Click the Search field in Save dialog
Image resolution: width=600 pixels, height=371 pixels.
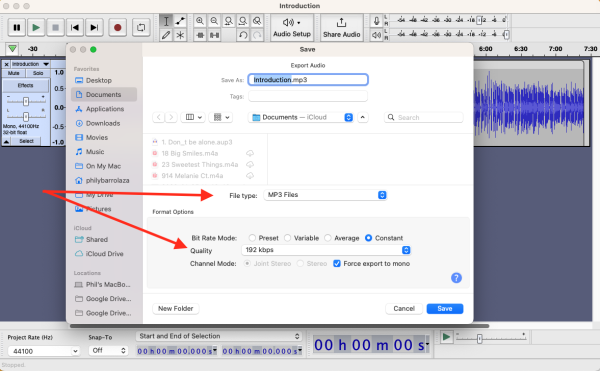[424, 117]
